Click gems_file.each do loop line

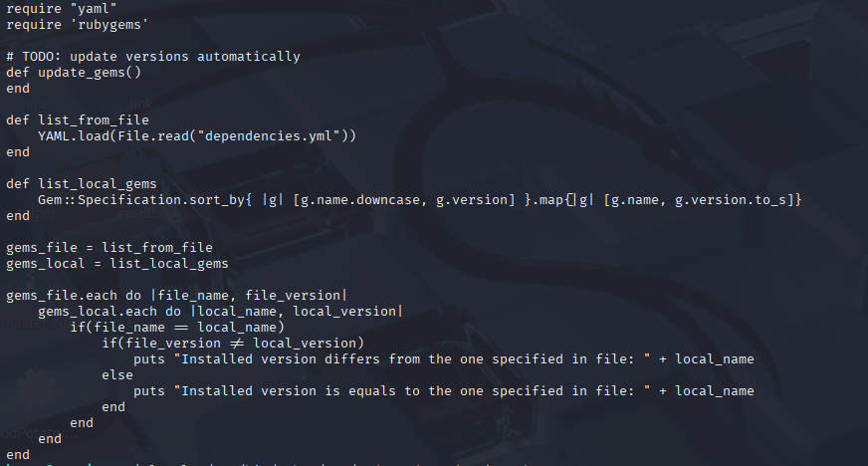point(177,296)
